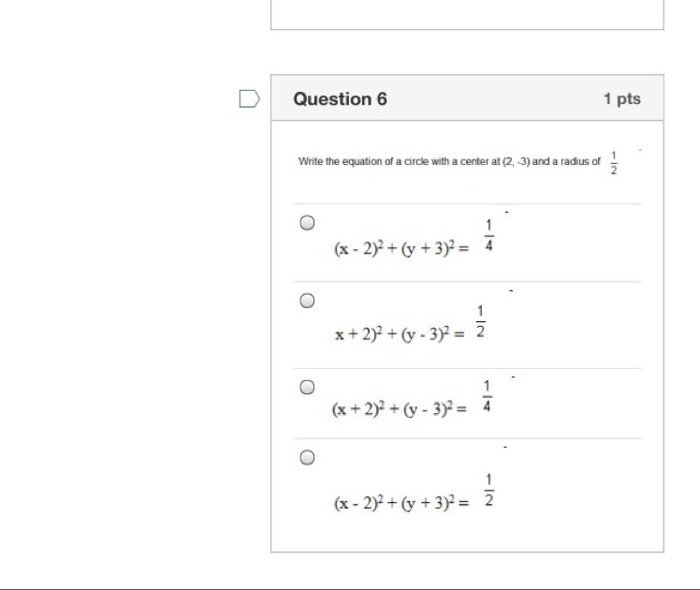Click the 1/2 fraction in the last answer
This screenshot has width=700, height=590.
pyautogui.click(x=489, y=491)
